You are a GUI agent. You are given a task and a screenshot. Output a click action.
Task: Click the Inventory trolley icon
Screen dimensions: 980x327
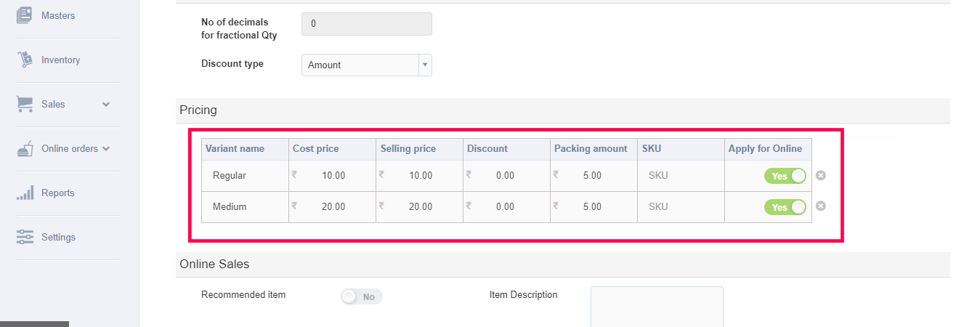[x=25, y=60]
